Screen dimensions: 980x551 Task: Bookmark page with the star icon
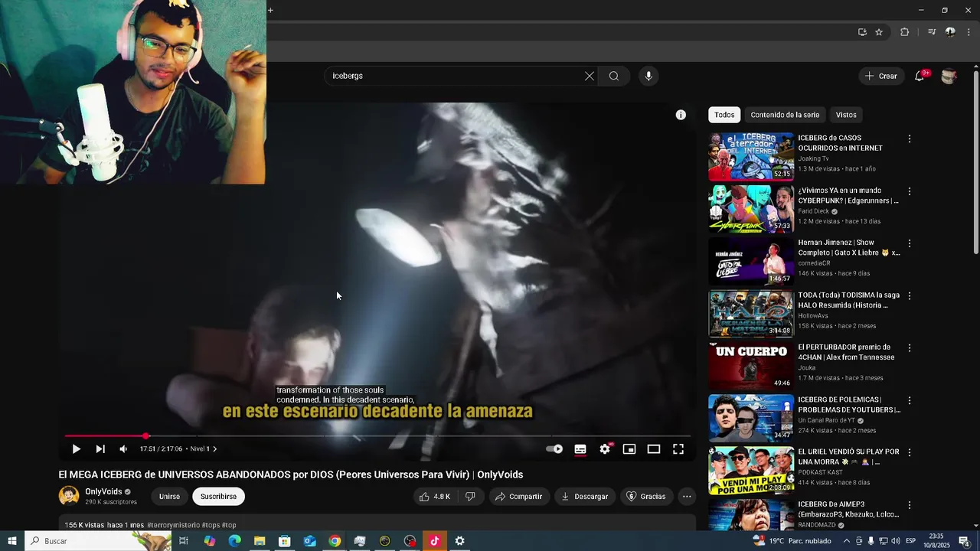879,32
